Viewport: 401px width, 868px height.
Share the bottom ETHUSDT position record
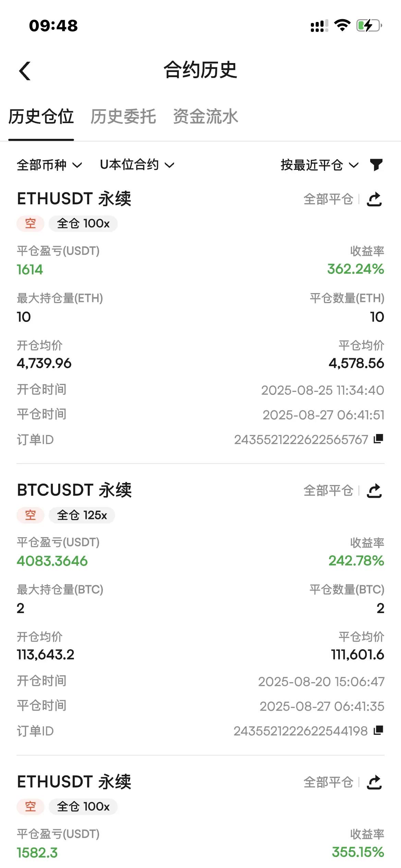(374, 782)
